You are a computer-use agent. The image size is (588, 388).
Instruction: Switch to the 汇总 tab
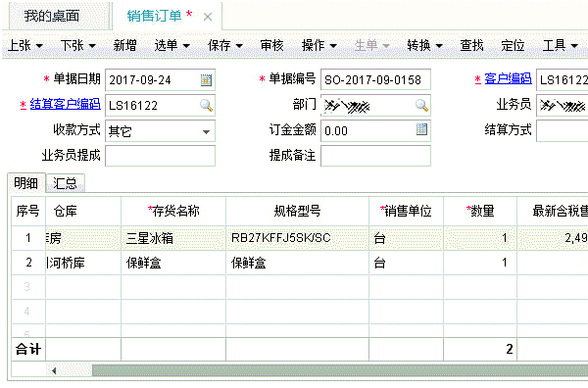pos(66,183)
